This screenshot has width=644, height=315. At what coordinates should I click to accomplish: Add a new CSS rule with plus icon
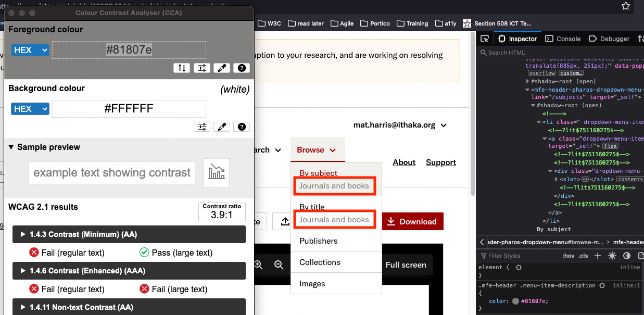(597, 256)
